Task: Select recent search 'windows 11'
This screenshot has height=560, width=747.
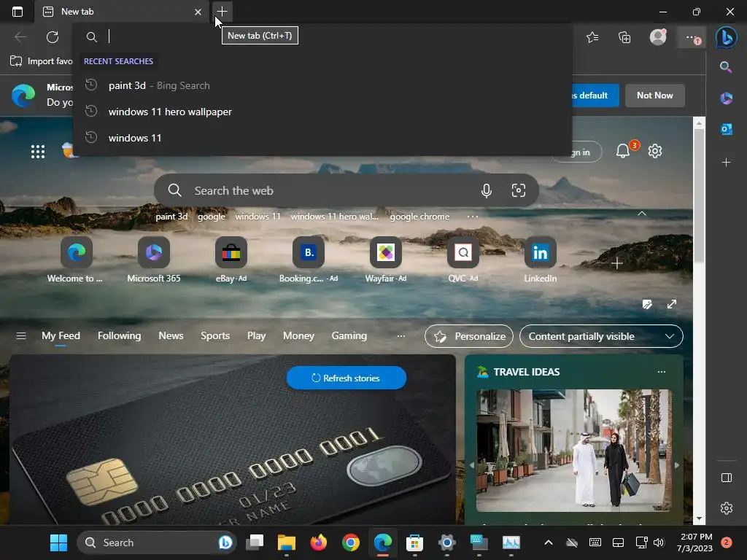Action: click(x=322, y=138)
